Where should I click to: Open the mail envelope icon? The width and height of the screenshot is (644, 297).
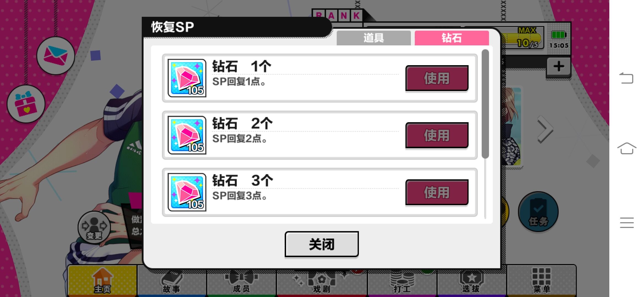click(56, 56)
